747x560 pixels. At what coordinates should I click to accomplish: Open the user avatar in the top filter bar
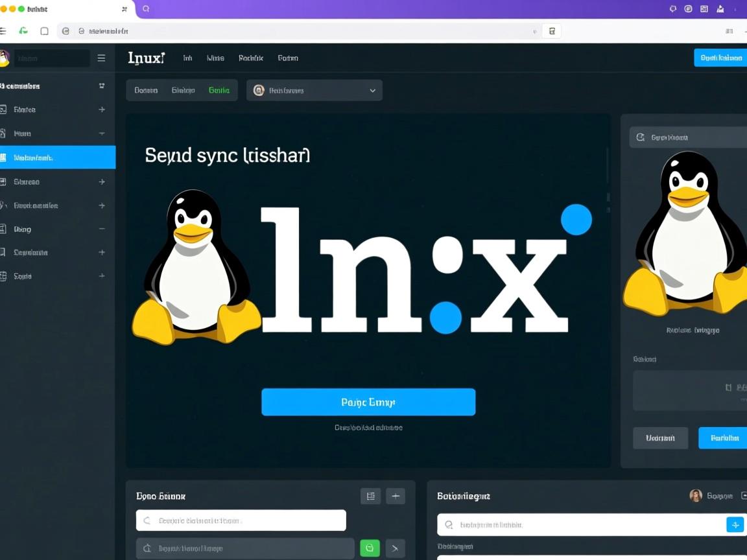(x=259, y=90)
